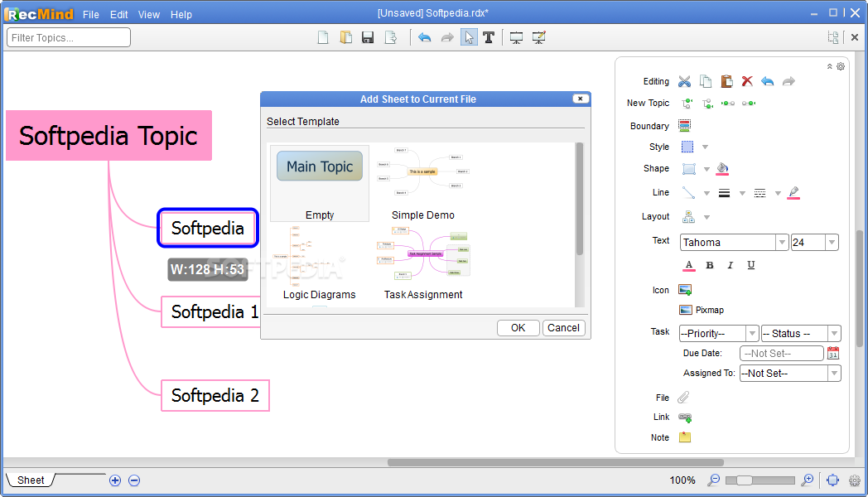Click the Paste clipboard icon in Editing row
This screenshot has width=868, height=497.
[726, 81]
